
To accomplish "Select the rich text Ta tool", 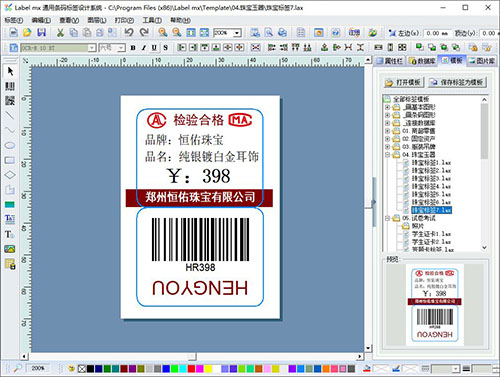I will click(10, 219).
